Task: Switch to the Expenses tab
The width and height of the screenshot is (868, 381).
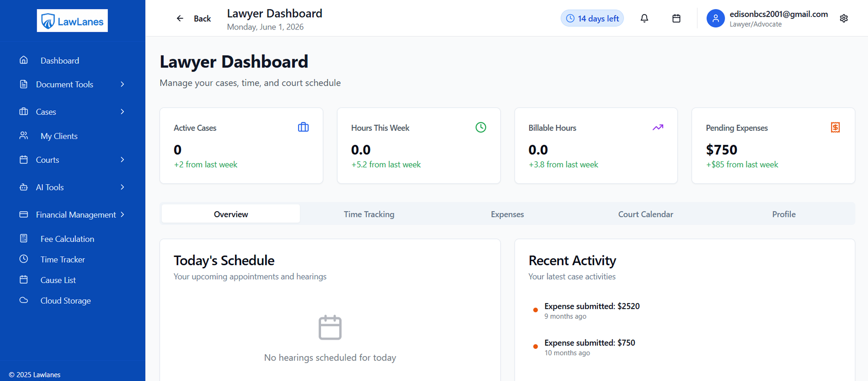Action: [507, 214]
